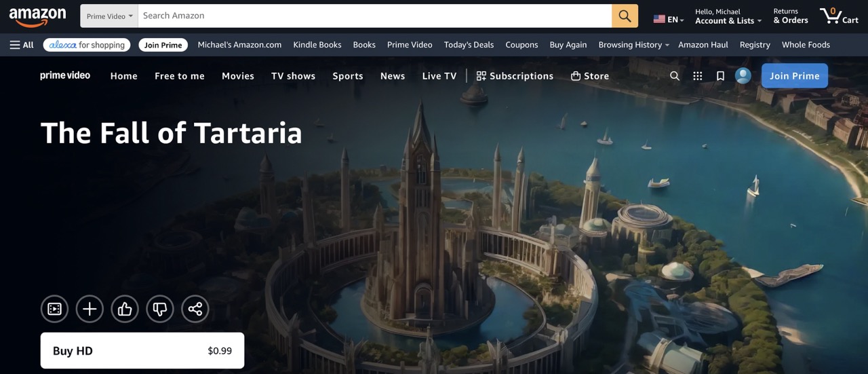The image size is (868, 374).
Task: Open Amazon Haul link
Action: [x=703, y=45]
